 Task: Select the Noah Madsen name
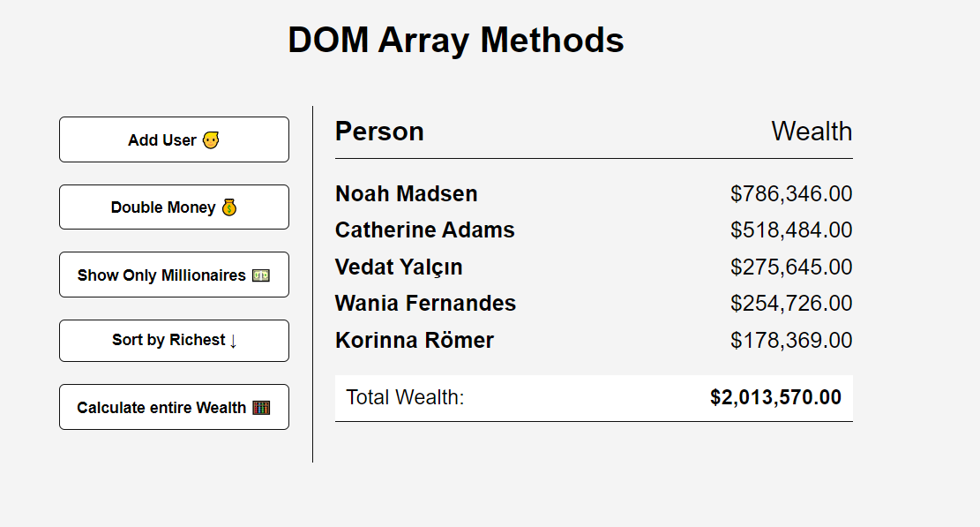[407, 194]
